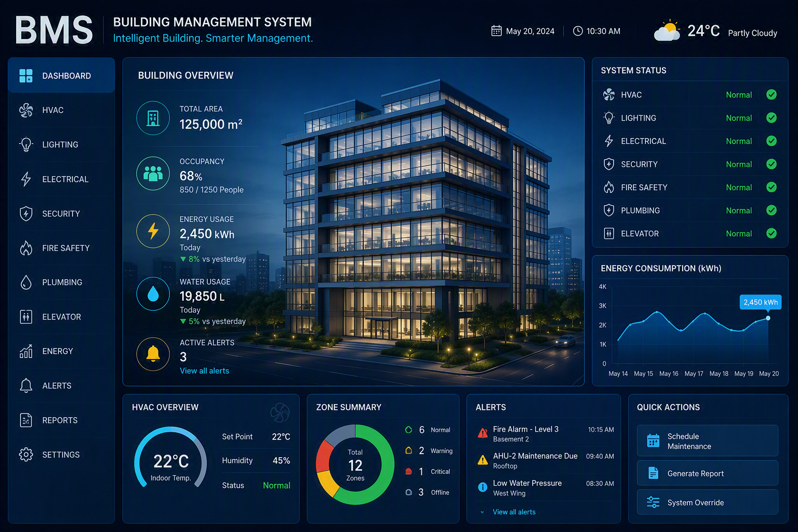Screen dimensions: 798x532
Task: Click the Total Area building icon
Action: [153, 118]
